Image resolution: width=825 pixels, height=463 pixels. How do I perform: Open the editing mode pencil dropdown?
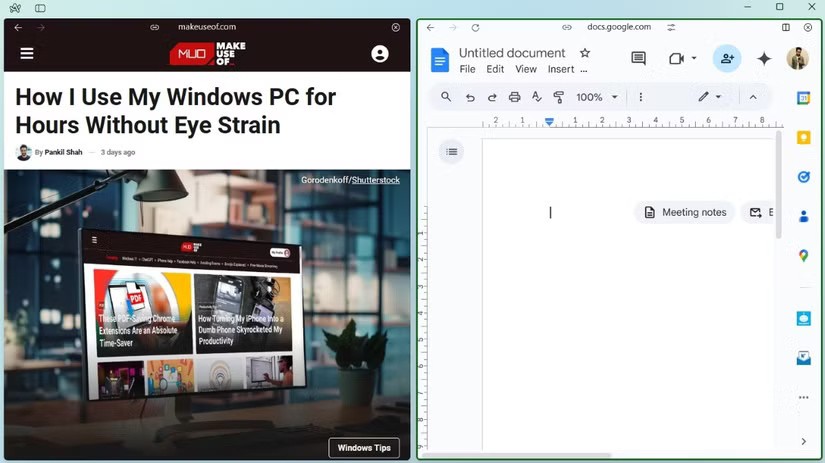click(709, 97)
